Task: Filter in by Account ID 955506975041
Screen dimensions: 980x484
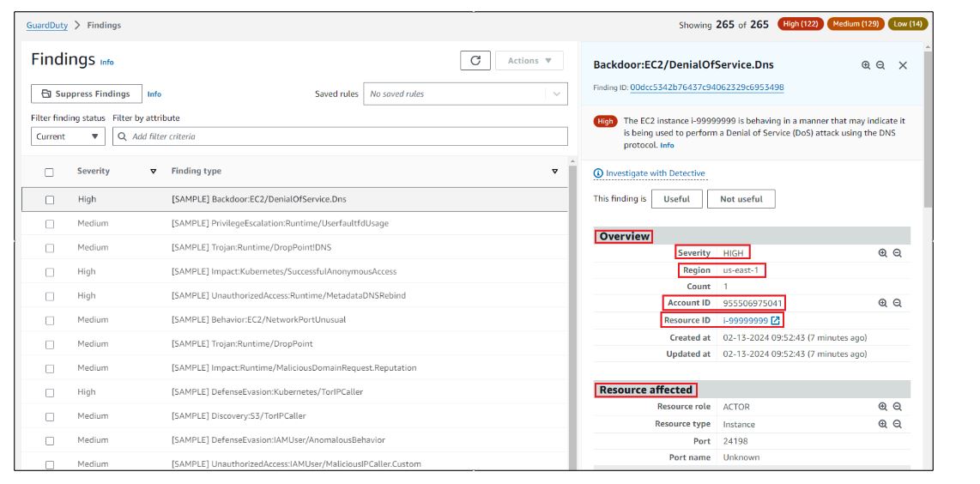Action: pyautogui.click(x=882, y=303)
